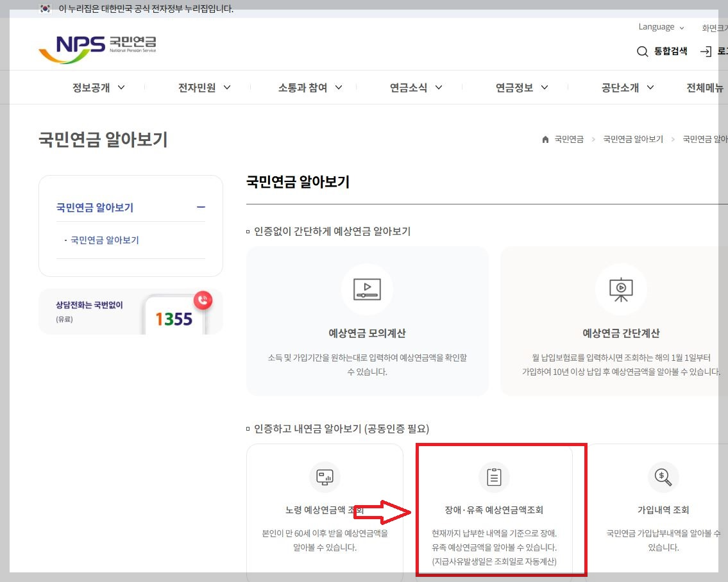Open 장애·유족 예상연금액조회 card title
This screenshot has height=582, width=728.
[x=494, y=510]
